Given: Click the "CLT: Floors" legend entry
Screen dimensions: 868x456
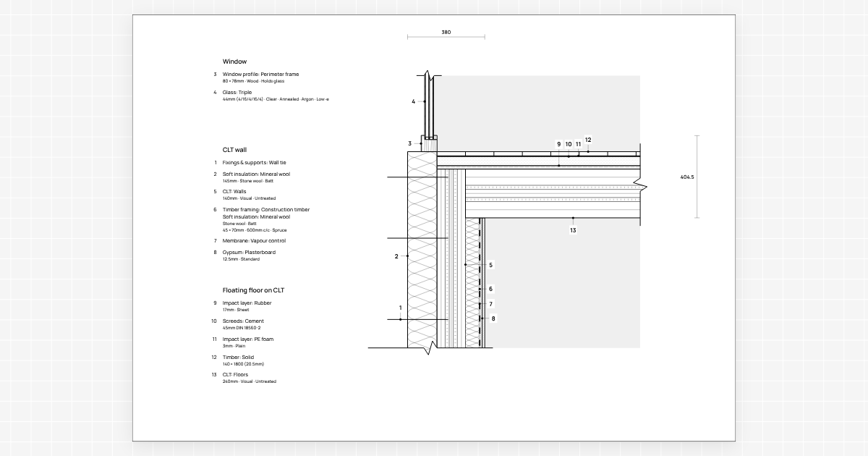Looking at the screenshot, I should pyautogui.click(x=235, y=375).
